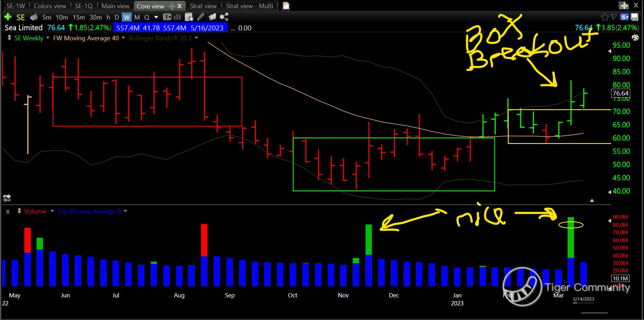Click the green plus add-indicator icon

coord(7,17)
